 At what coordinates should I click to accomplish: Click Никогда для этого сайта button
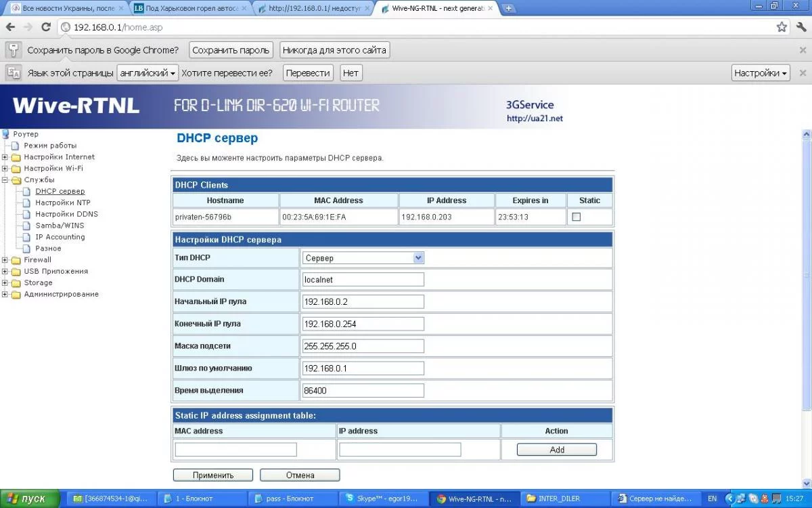334,50
